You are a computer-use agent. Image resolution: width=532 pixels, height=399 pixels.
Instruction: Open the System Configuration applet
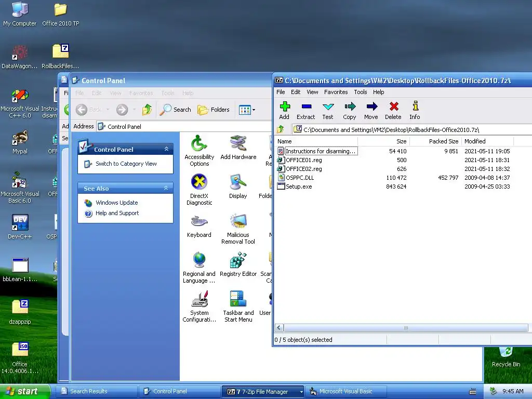click(x=199, y=307)
